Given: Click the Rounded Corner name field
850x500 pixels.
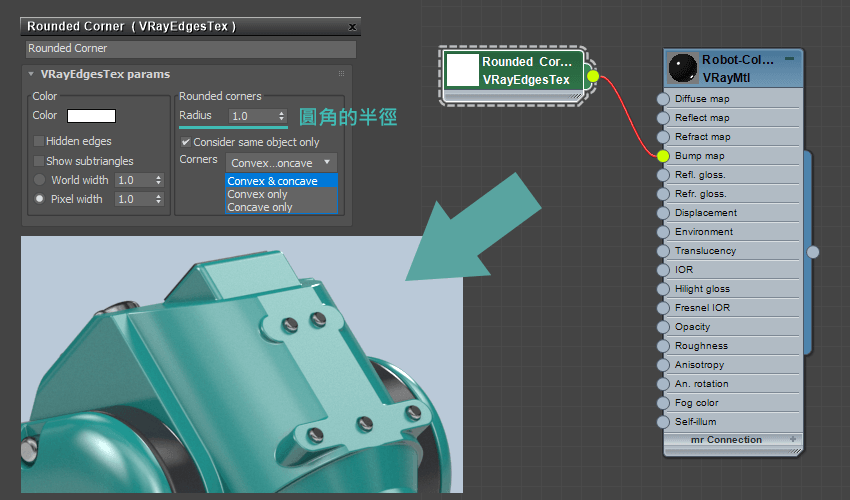Looking at the screenshot, I should click(x=190, y=48).
